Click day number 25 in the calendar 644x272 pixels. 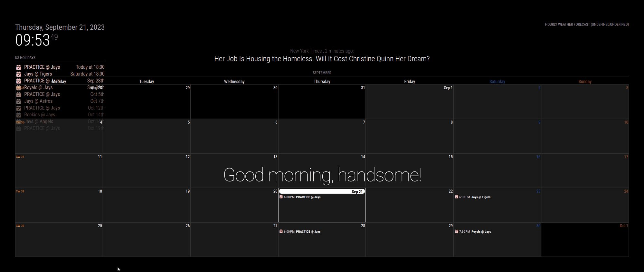tap(100, 226)
